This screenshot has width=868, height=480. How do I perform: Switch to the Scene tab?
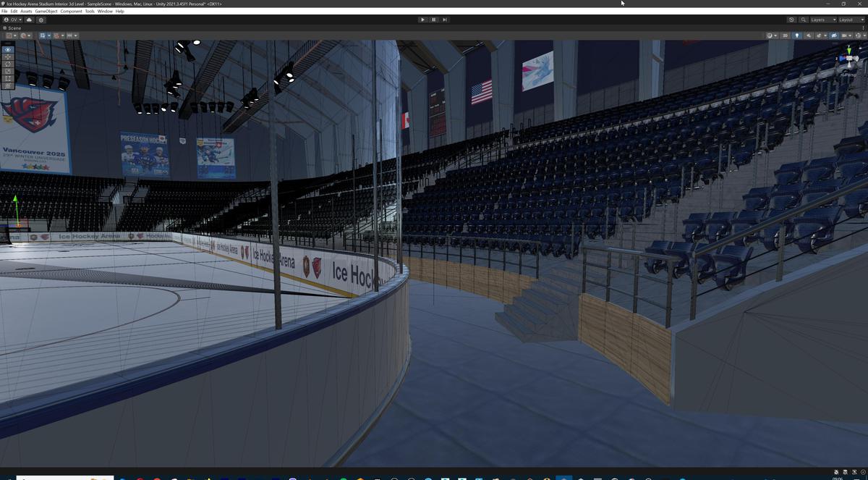point(13,29)
